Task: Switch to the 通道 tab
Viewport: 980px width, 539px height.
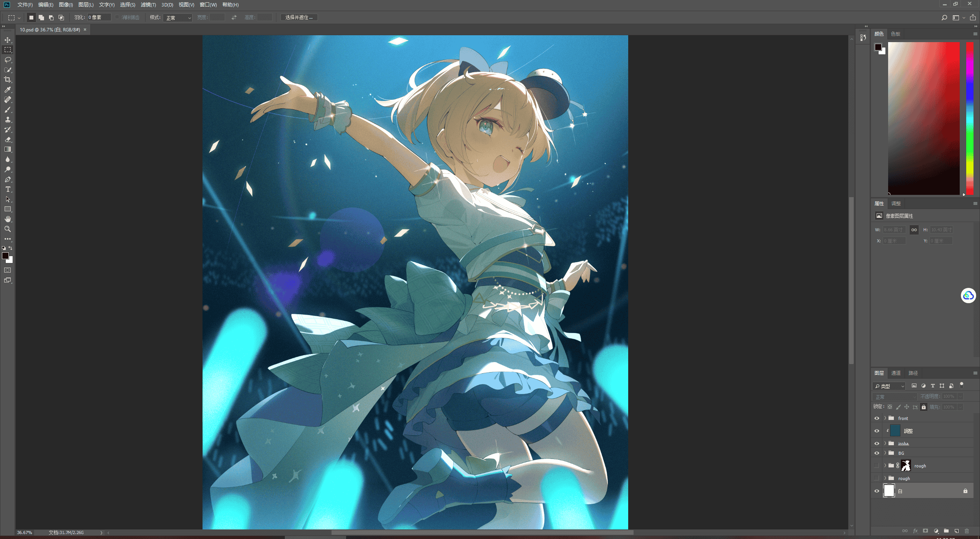Action: pos(896,373)
